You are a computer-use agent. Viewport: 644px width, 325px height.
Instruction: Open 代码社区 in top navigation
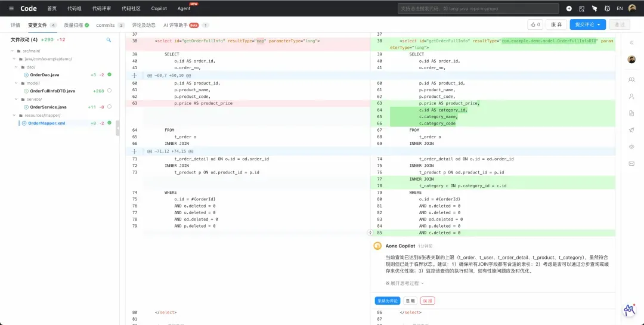point(131,8)
